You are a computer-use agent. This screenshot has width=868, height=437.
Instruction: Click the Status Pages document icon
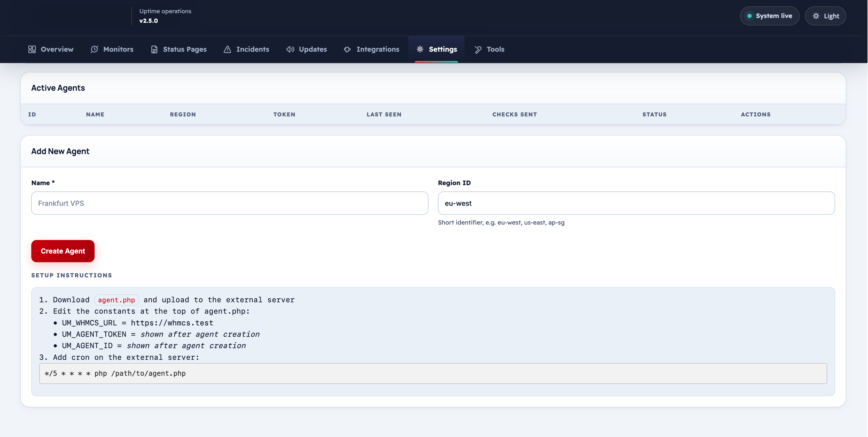coord(154,49)
